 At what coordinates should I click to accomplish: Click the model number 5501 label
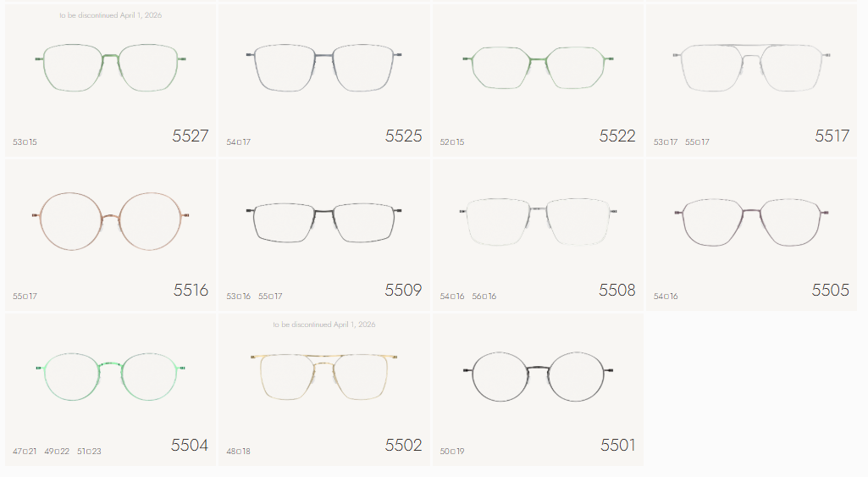coord(618,445)
